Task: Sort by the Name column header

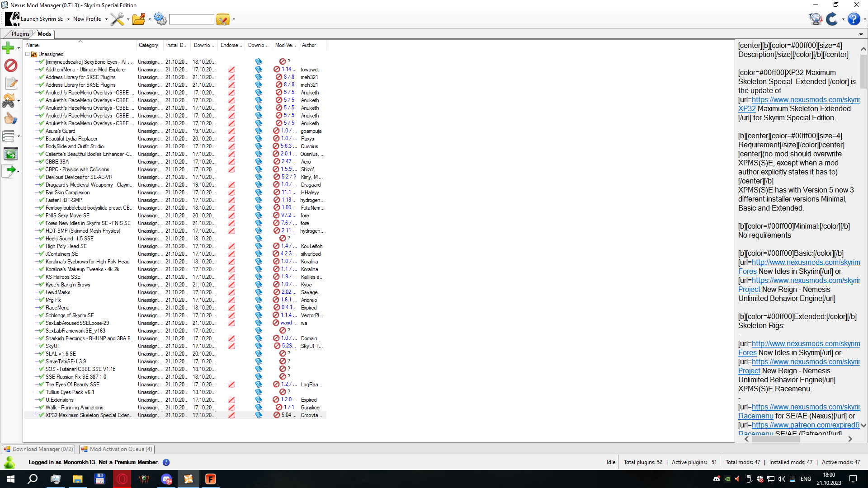Action: (x=80, y=45)
